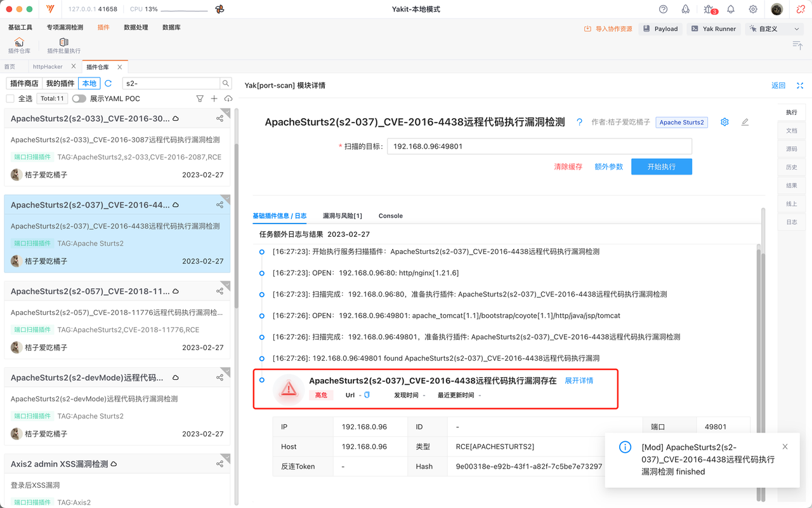
Task: Open the 插件仓库 toolbar icon
Action: [x=19, y=46]
